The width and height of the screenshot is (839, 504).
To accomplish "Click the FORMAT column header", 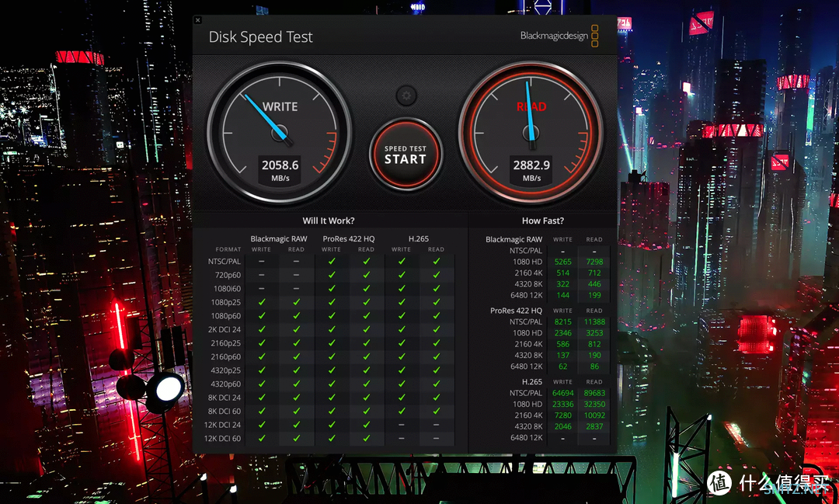I will pos(228,249).
